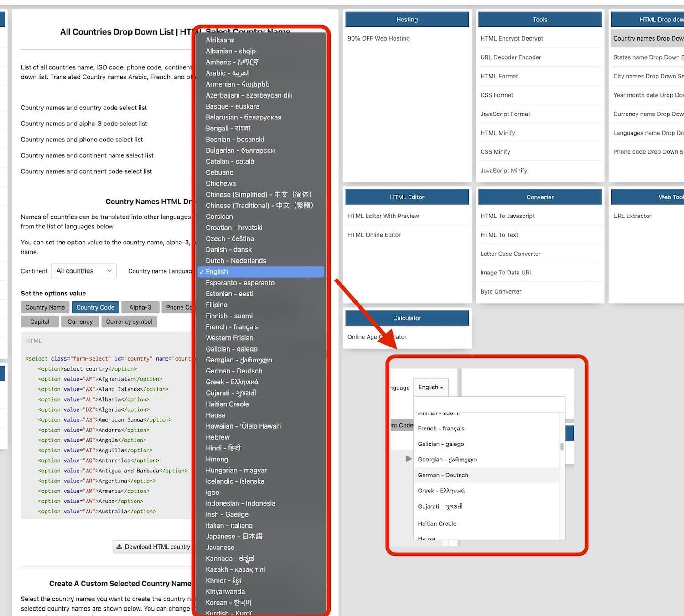684x616 pixels.
Task: Click the download icon on Download HTML button
Action: [x=119, y=547]
